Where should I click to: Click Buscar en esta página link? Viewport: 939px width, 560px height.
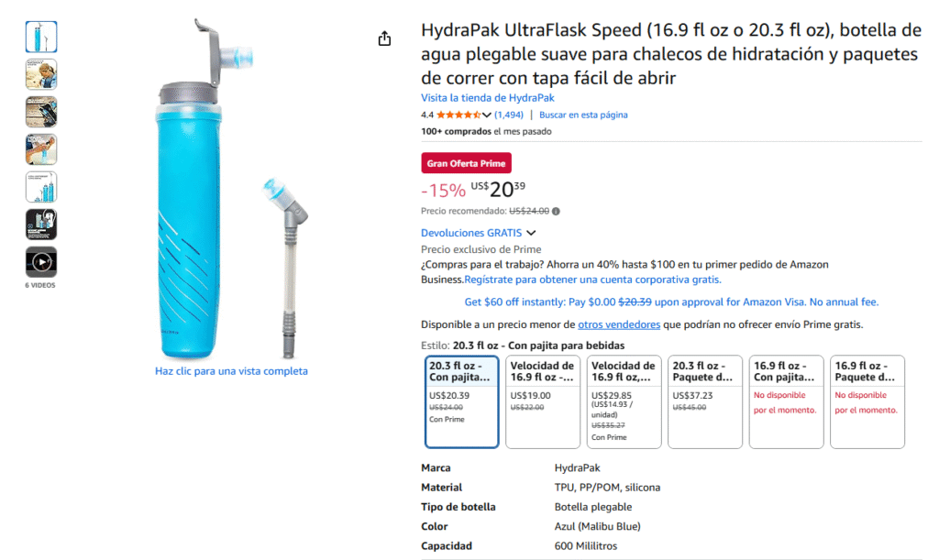(x=583, y=115)
